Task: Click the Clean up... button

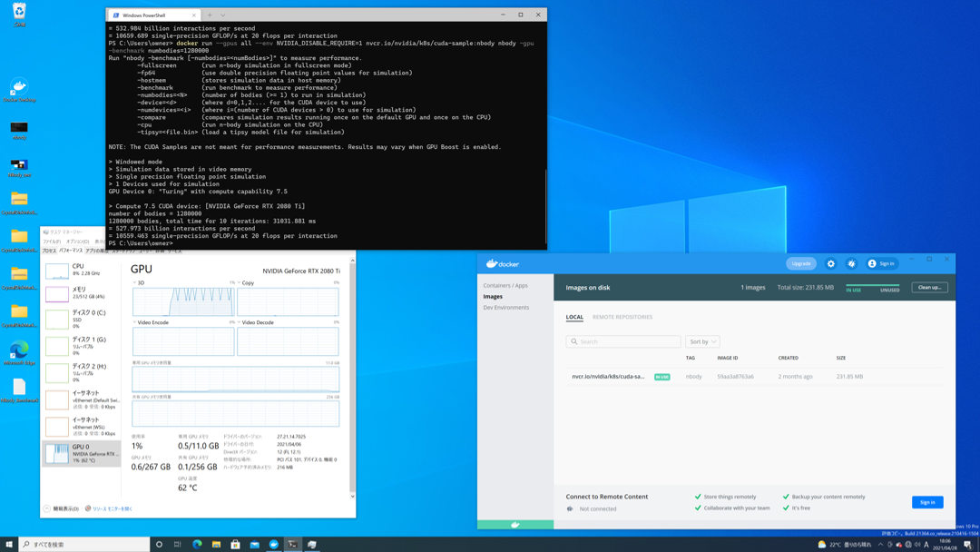Action: tap(929, 288)
